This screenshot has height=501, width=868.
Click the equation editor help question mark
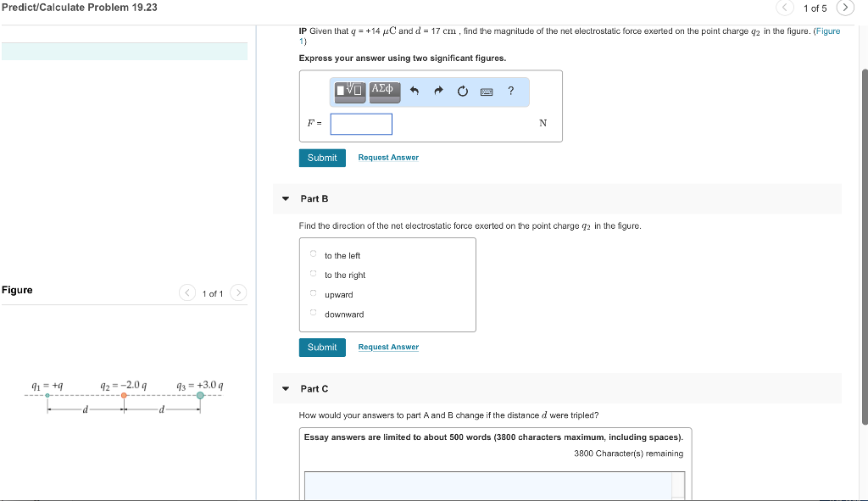tap(509, 92)
